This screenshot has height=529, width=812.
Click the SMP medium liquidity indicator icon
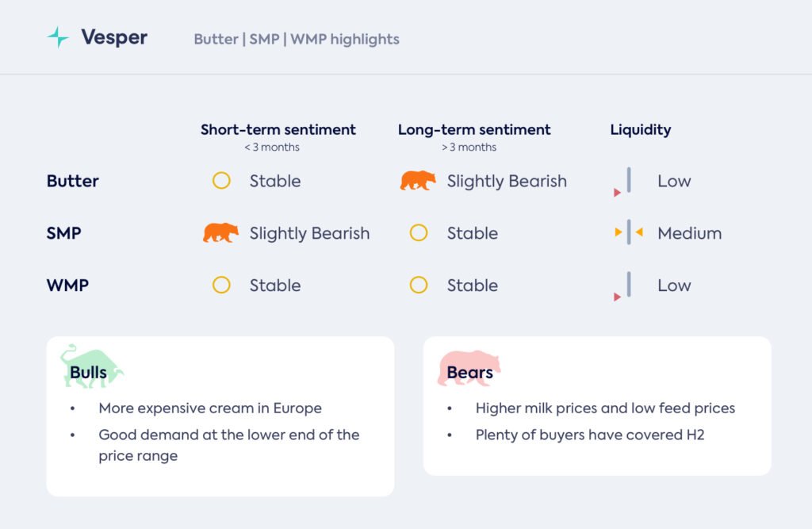tap(628, 233)
